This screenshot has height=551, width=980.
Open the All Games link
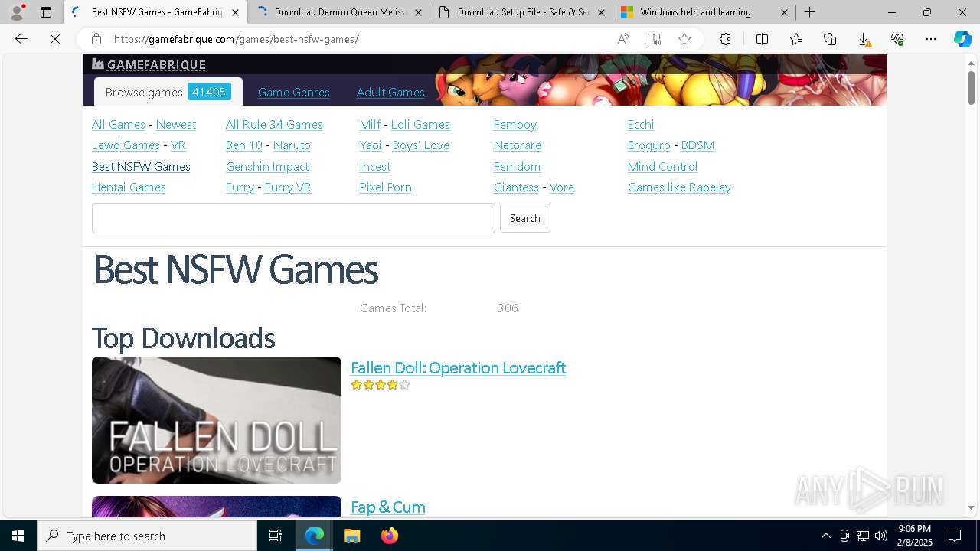tap(119, 124)
